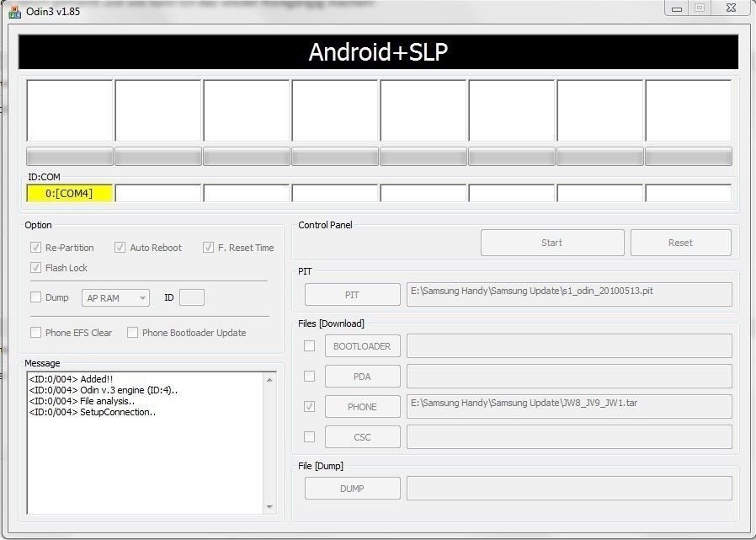Click the CSC file path field
The height and width of the screenshot is (540, 756).
pyautogui.click(x=569, y=436)
